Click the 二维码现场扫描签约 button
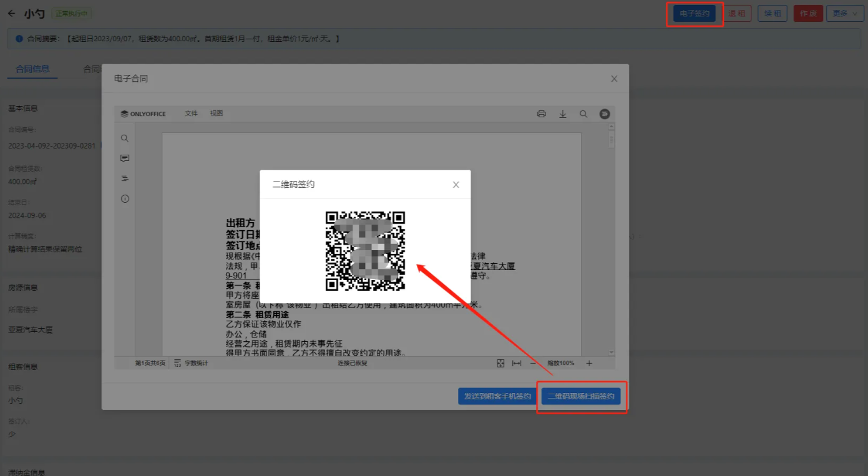 (x=581, y=396)
